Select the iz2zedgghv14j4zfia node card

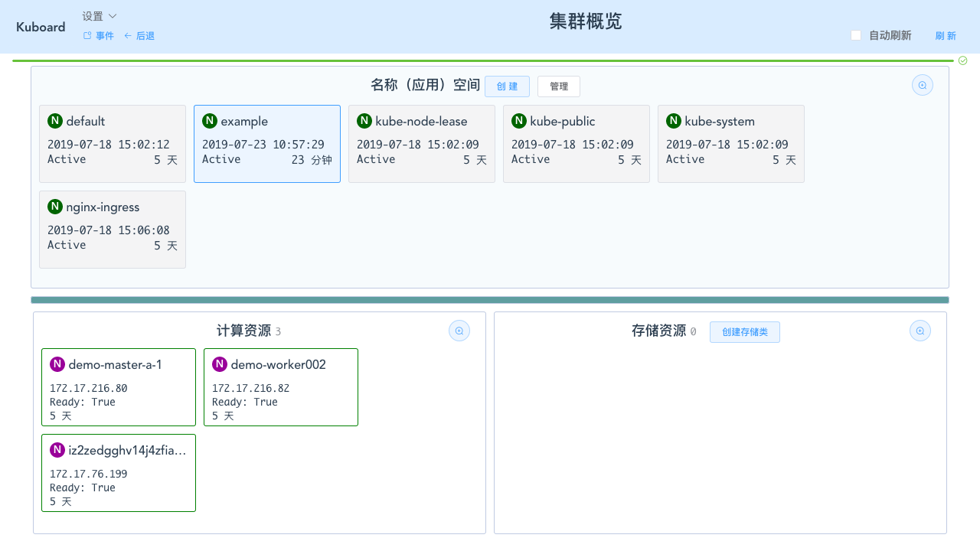pyautogui.click(x=118, y=472)
